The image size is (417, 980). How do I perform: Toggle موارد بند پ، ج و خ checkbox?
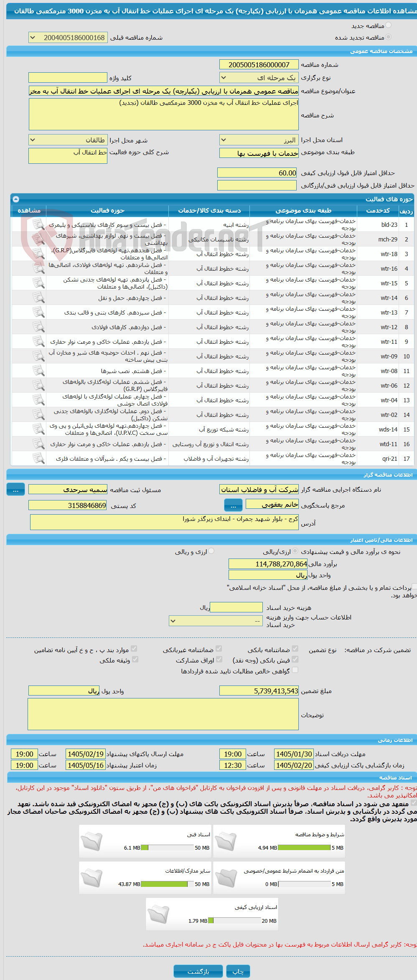point(134,649)
